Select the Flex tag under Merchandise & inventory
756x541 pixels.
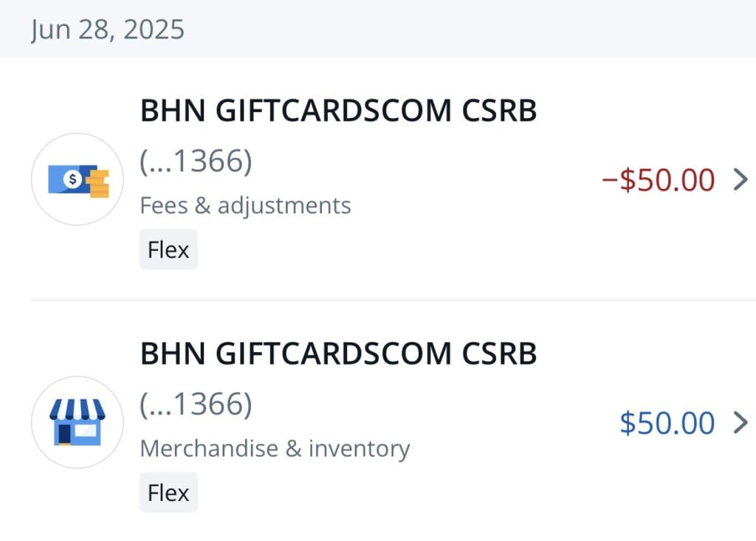168,492
